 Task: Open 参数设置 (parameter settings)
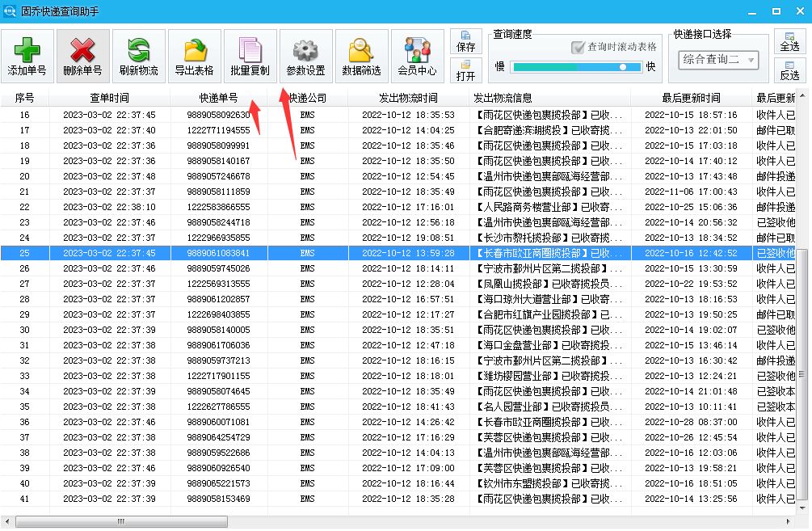click(x=305, y=54)
